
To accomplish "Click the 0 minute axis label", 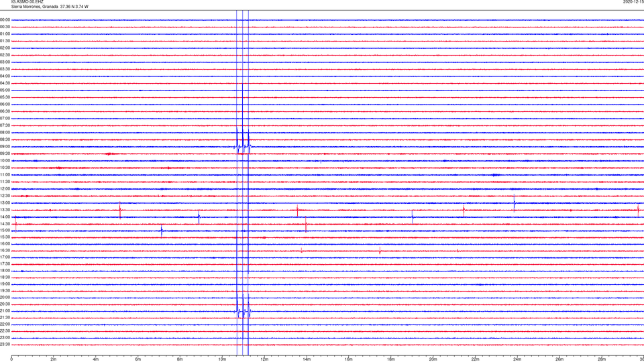I will 11,359.
